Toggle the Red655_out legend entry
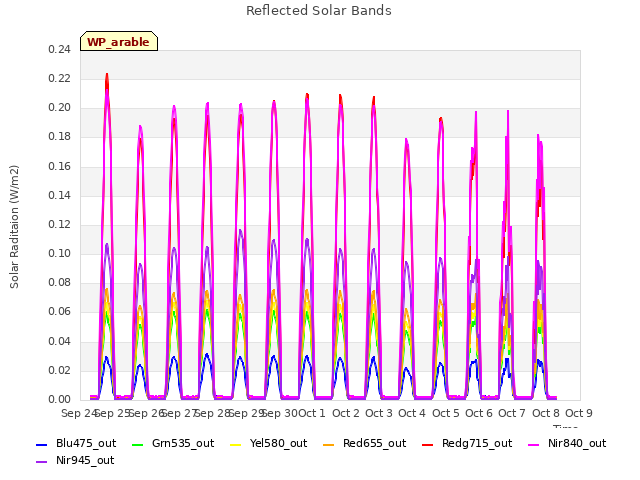This screenshot has width=640, height=480. tap(364, 443)
